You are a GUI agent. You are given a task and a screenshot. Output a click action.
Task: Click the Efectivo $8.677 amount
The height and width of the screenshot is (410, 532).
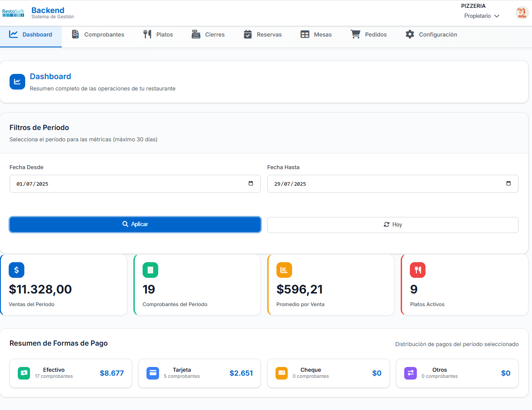(112, 373)
